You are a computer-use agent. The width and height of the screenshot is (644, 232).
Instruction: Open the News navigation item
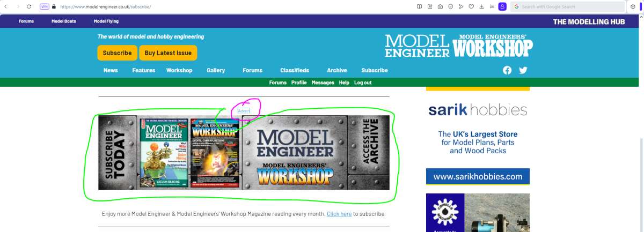pos(111,70)
